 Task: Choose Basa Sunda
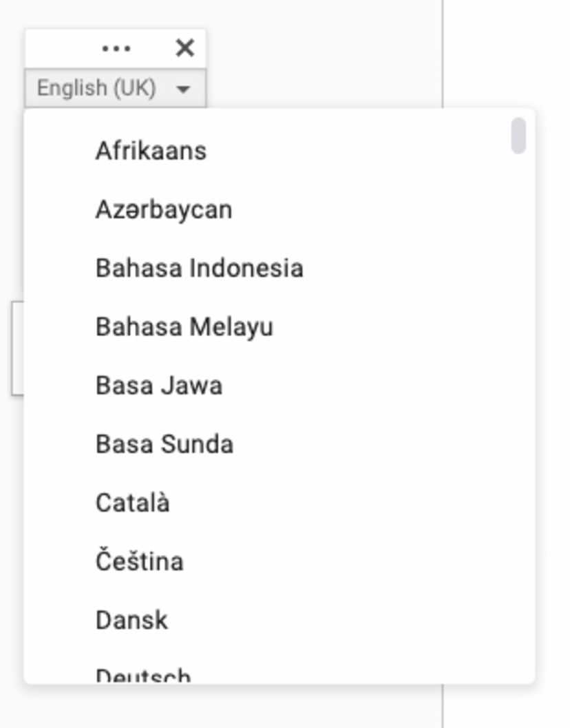click(x=165, y=445)
